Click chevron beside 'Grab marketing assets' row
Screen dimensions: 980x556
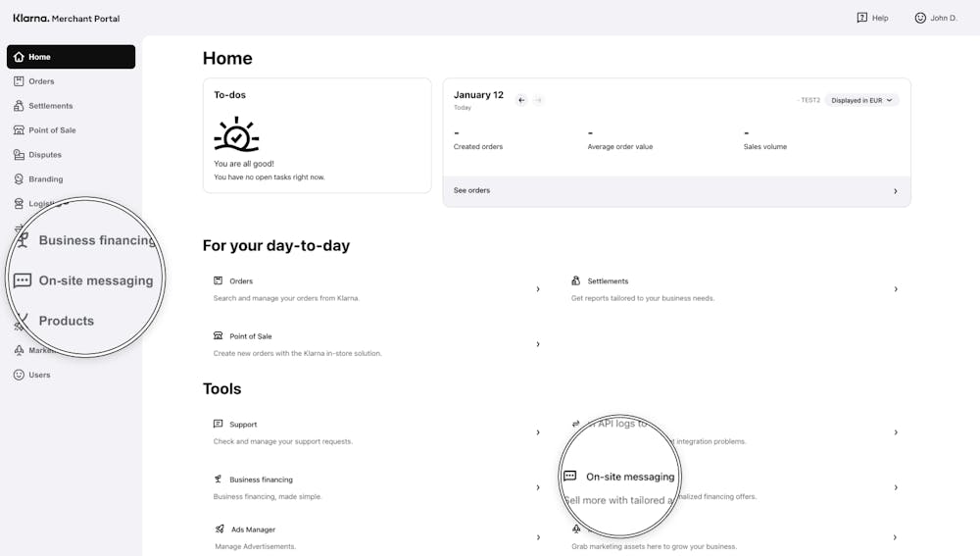[896, 537]
